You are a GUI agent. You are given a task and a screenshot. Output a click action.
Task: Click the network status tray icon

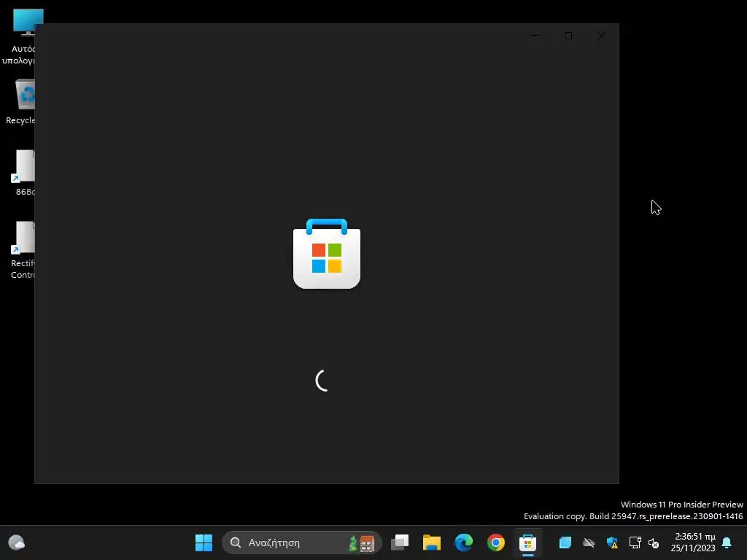[x=635, y=542]
